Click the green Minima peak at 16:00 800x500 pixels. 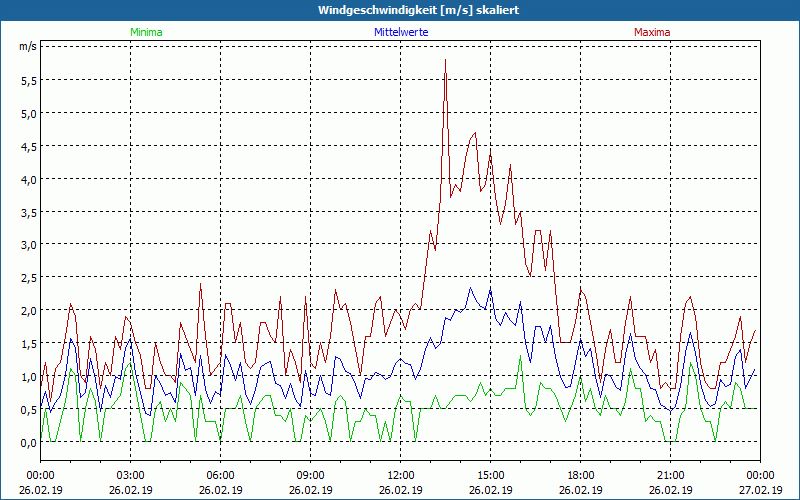(520, 356)
